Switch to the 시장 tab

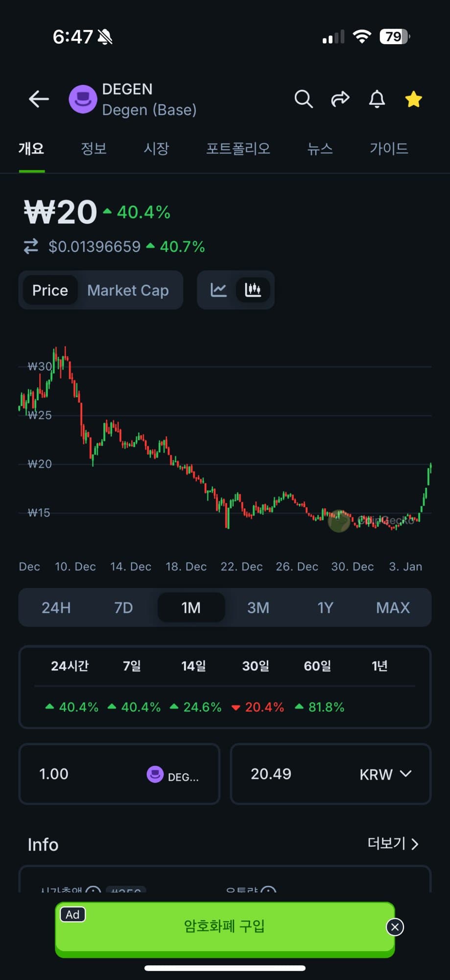pos(156,148)
